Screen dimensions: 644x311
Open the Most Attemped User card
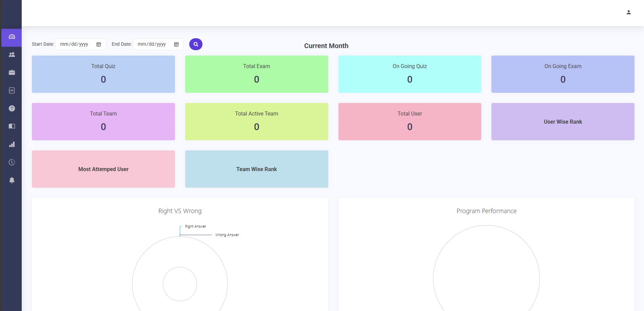[103, 169]
